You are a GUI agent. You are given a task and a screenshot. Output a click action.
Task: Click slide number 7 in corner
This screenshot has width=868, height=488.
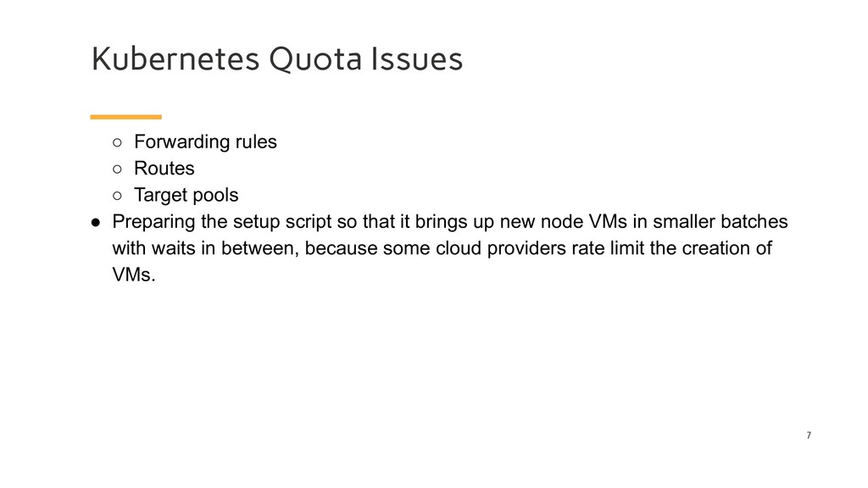[809, 435]
